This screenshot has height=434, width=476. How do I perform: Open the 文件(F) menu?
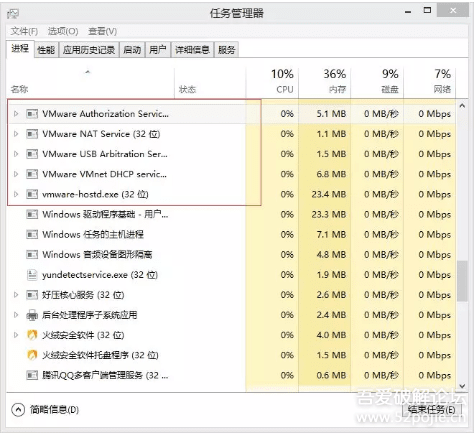click(x=24, y=32)
